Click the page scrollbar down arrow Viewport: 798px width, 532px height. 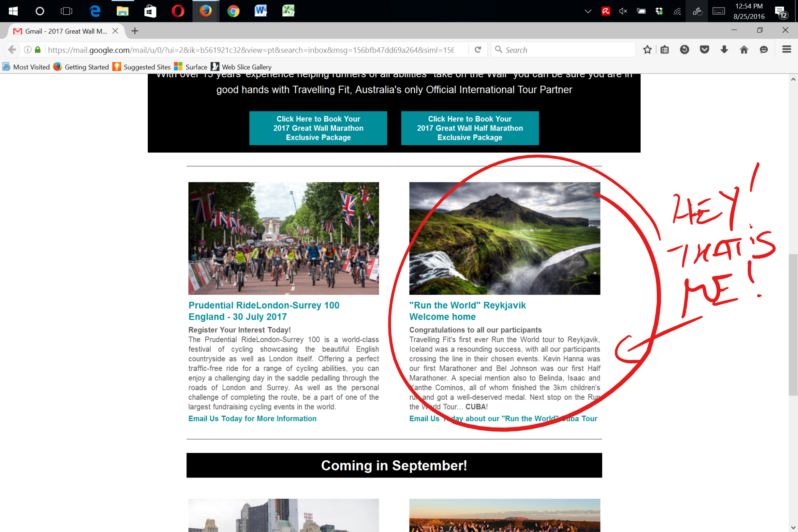(x=793, y=527)
